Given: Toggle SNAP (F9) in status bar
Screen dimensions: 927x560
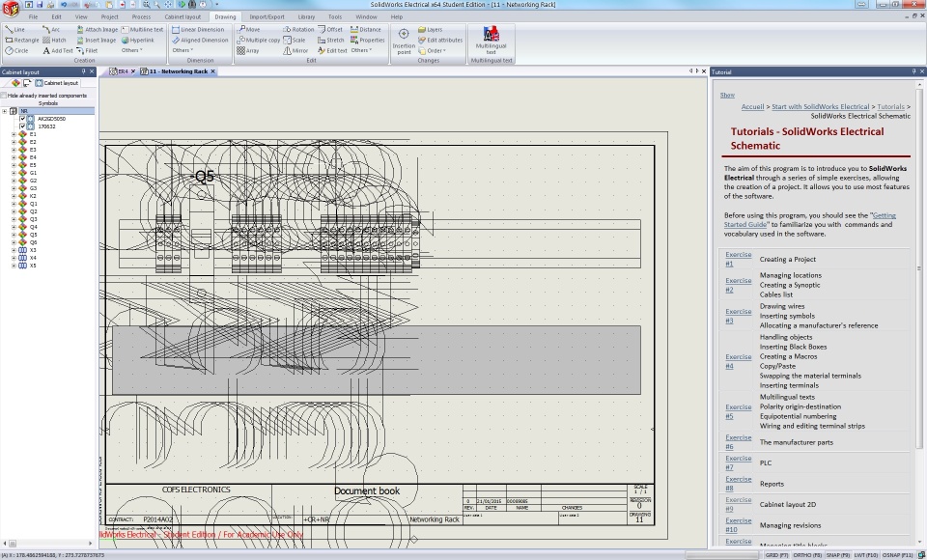Looking at the screenshot, I should click(837, 555).
